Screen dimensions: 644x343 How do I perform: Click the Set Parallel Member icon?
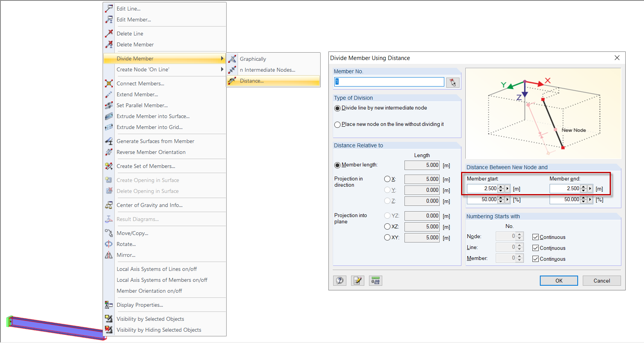click(109, 105)
